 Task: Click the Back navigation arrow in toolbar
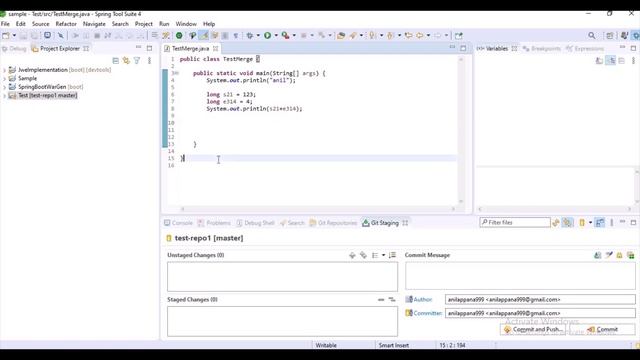(420, 36)
